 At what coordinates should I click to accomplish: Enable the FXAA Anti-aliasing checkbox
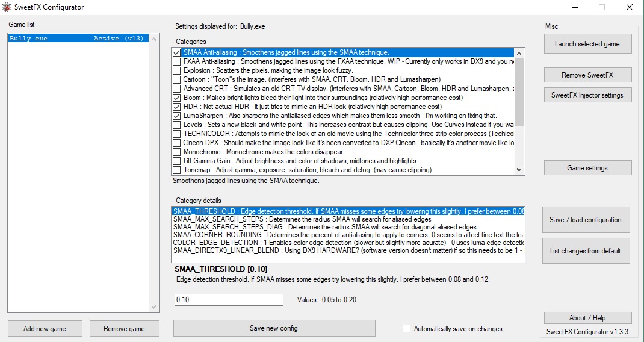176,61
